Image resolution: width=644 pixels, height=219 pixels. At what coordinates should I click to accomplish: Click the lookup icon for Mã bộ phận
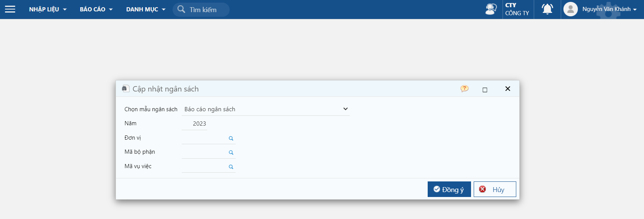[x=231, y=153]
